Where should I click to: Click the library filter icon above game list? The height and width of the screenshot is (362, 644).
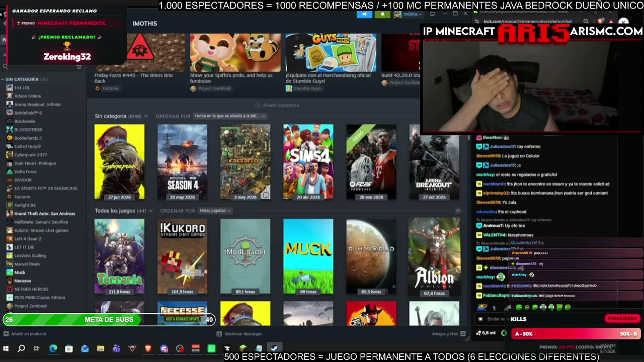78,66
